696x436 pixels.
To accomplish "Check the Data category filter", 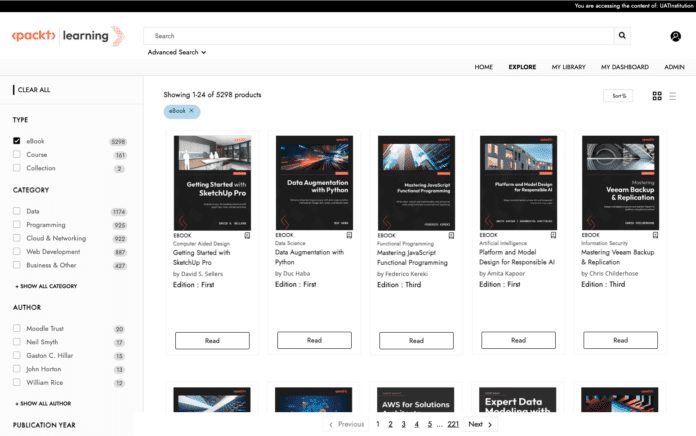I will tap(17, 211).
